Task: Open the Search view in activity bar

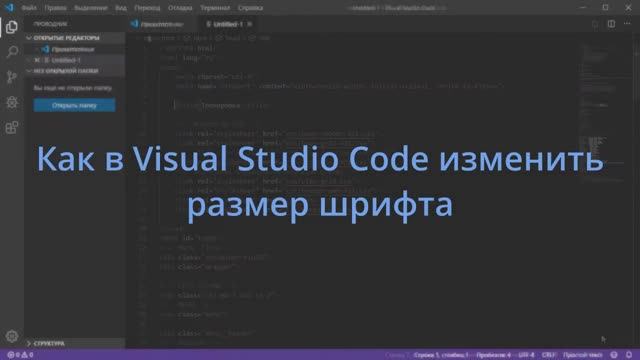Action: [12, 52]
